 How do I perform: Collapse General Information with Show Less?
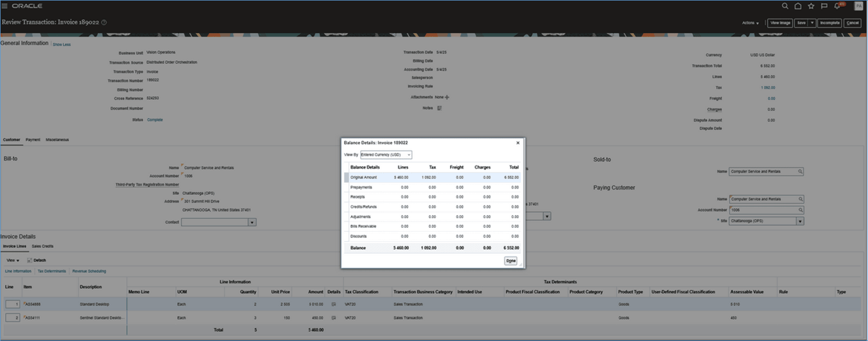click(x=62, y=44)
